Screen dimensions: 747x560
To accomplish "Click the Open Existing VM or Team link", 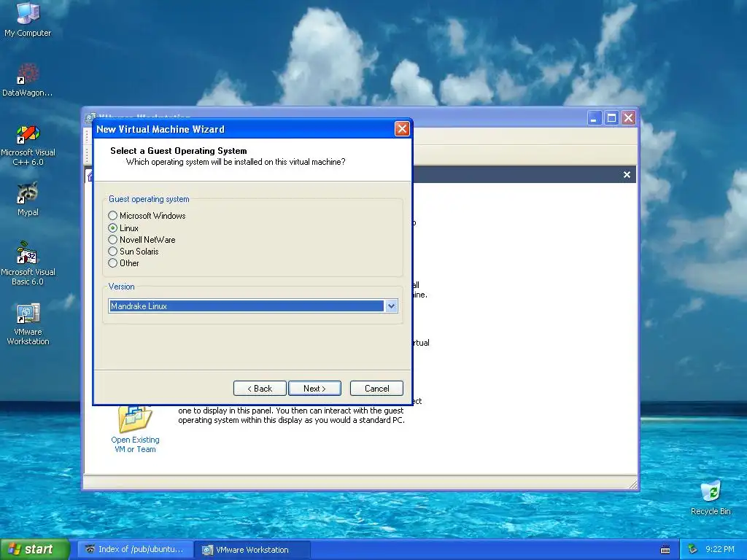I will coord(135,445).
